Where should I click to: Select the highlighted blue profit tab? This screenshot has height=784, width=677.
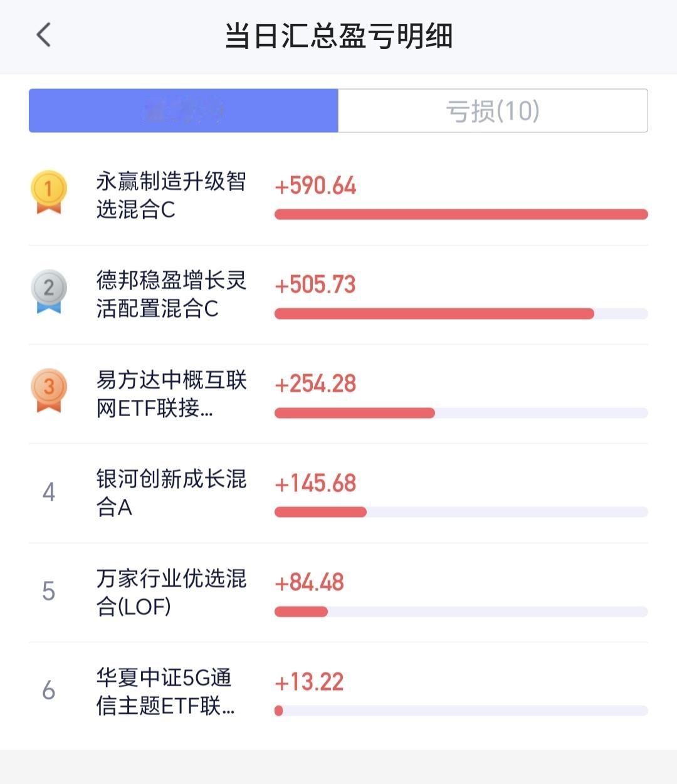(184, 111)
